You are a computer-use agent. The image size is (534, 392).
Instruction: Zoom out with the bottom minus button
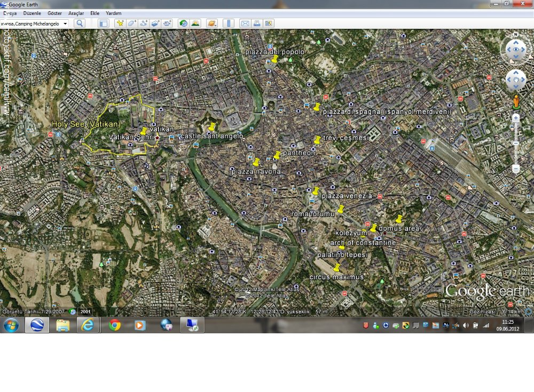[x=516, y=169]
